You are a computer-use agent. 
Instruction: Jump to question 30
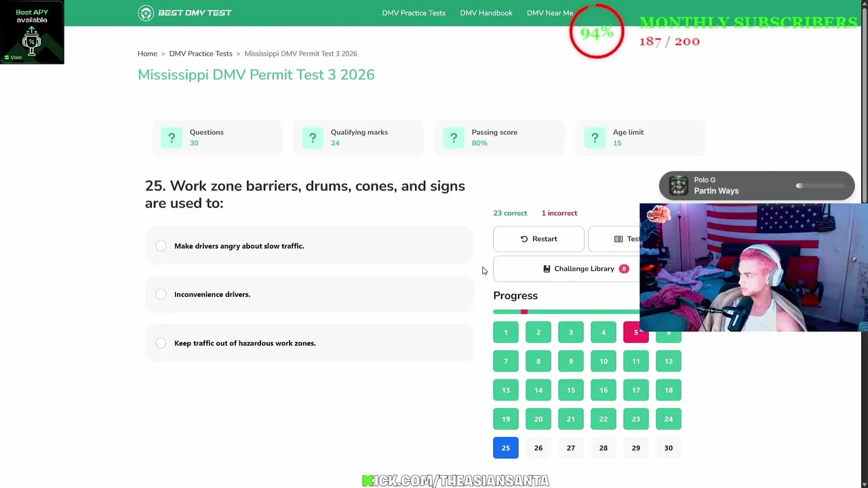click(x=669, y=448)
